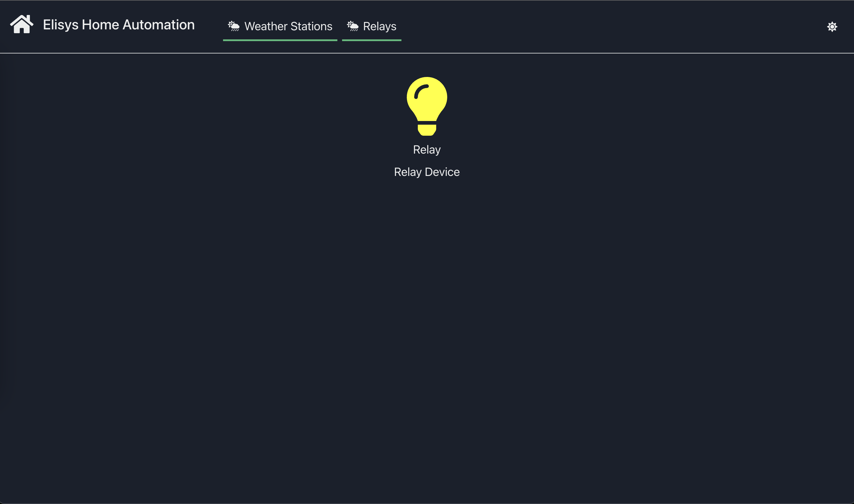
Task: Click the word "Home" in the header title
Action: tap(100, 25)
